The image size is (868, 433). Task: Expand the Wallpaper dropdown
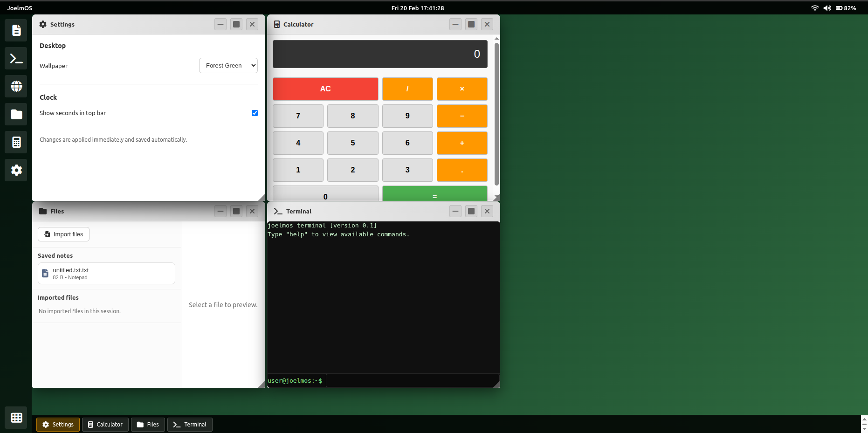(228, 66)
